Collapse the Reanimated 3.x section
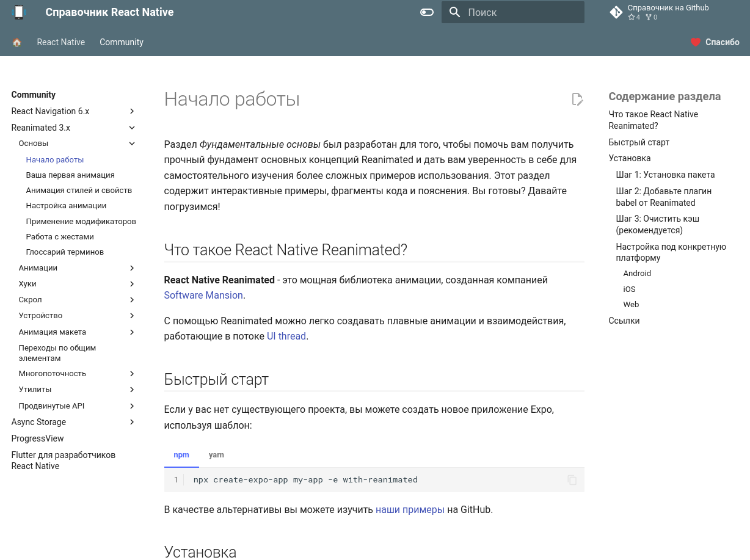The width and height of the screenshot is (750, 560). (x=132, y=128)
